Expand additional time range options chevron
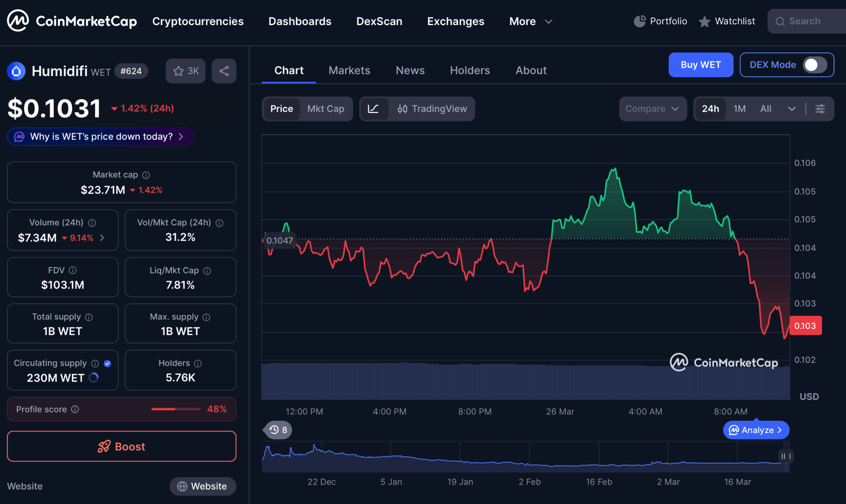Image resolution: width=846 pixels, height=504 pixels. pos(791,109)
